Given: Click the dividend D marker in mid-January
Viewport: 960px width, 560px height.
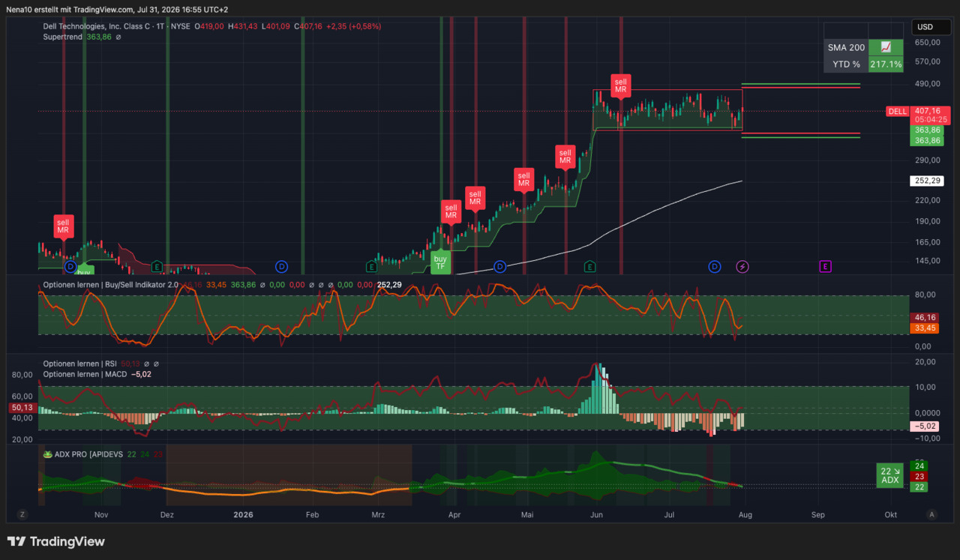Looking at the screenshot, I should click(x=281, y=266).
